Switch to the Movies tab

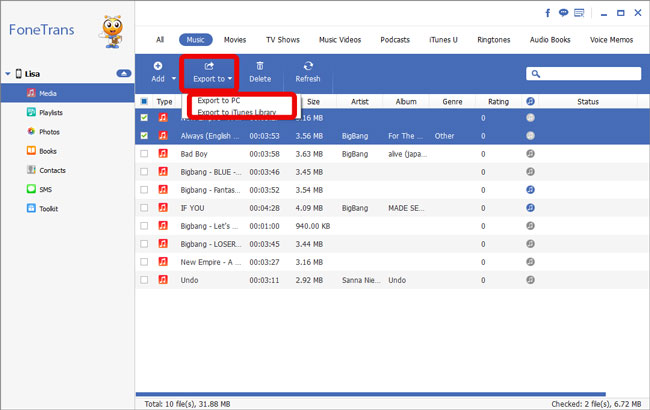coord(235,40)
